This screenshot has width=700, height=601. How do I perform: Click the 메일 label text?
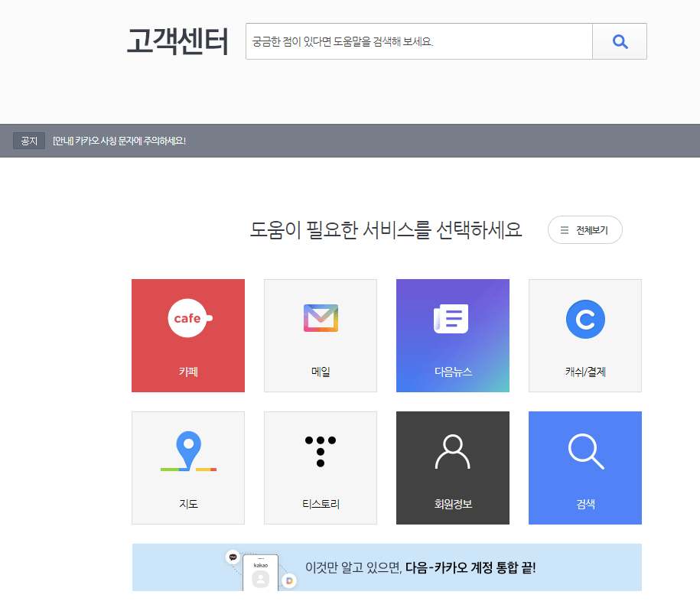(321, 372)
